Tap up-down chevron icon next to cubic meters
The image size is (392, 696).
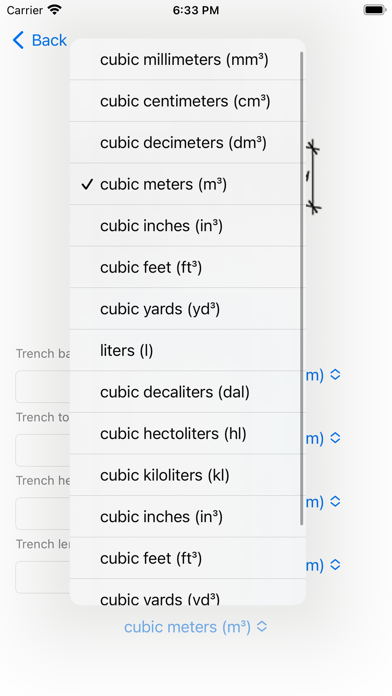[x=262, y=627]
